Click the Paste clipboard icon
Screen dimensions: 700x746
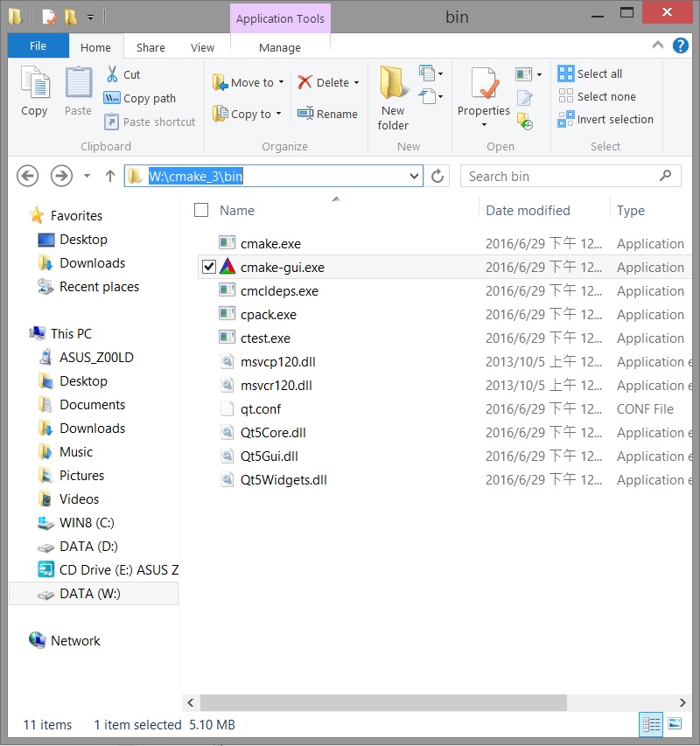click(79, 83)
